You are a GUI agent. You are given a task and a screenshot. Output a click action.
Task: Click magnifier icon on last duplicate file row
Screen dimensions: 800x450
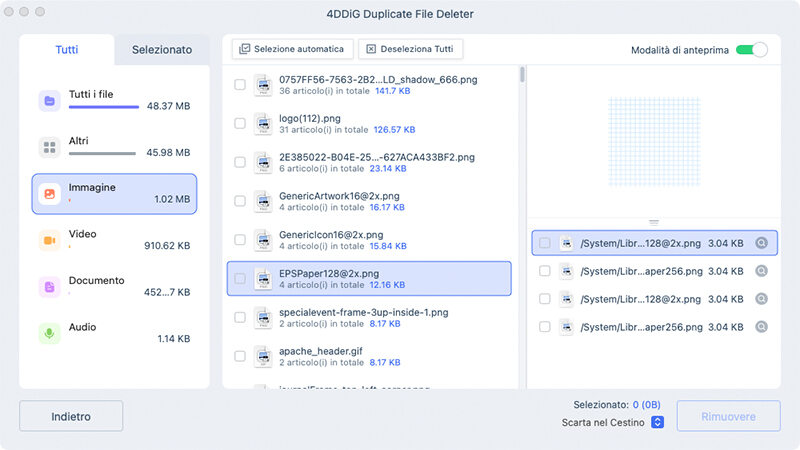coord(762,327)
